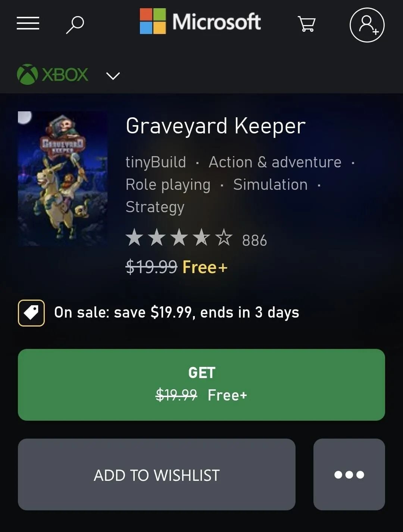Image resolution: width=403 pixels, height=532 pixels.
Task: Click the Graveyard Keeper title heading
Action: 216,126
